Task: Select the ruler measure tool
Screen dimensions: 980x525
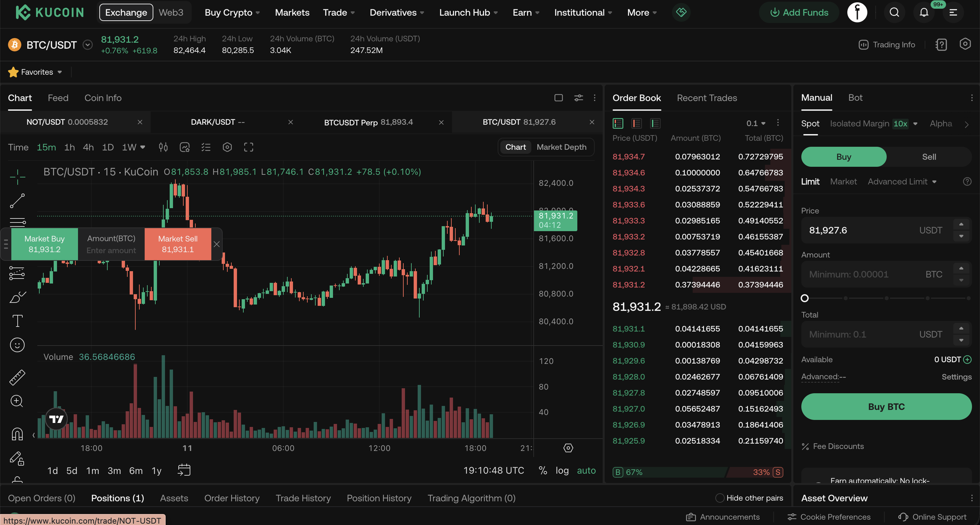Action: [x=17, y=377]
